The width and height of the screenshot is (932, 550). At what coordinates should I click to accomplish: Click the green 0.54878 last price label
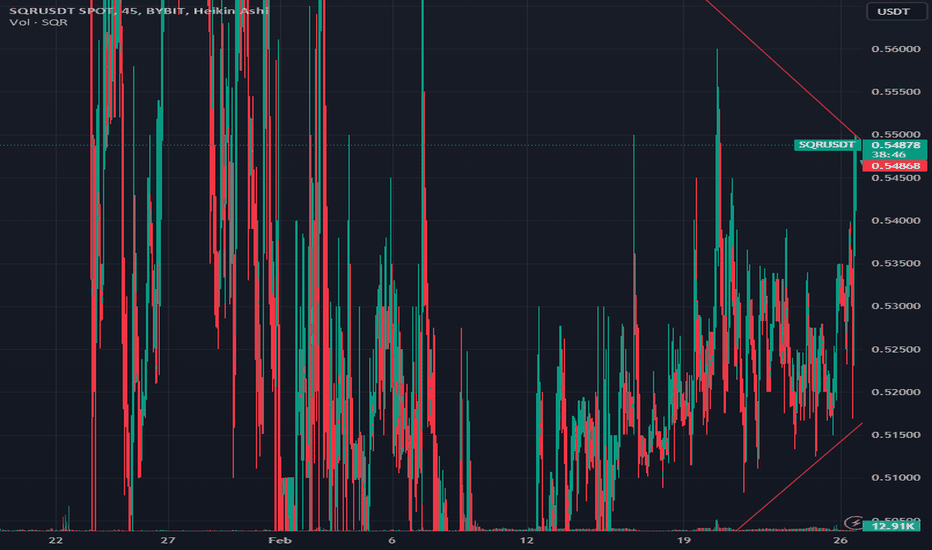895,145
